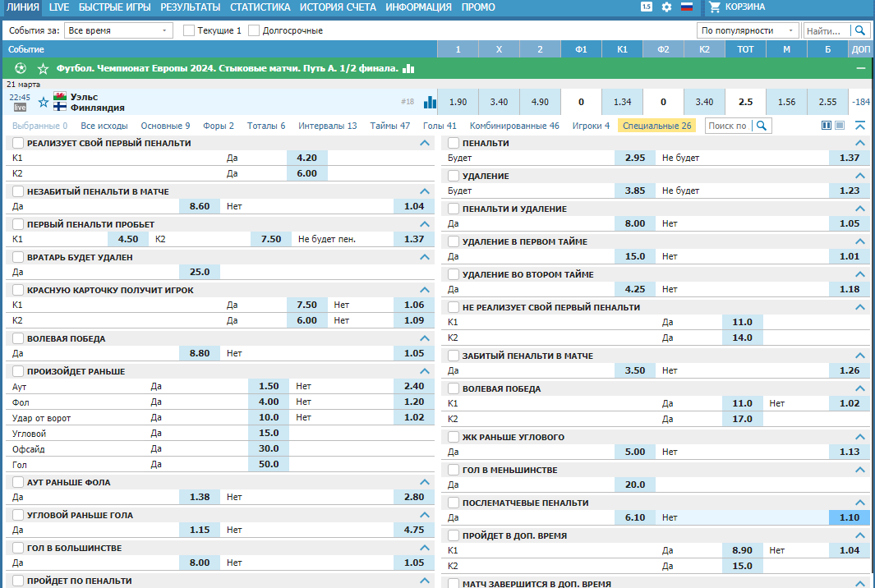This screenshot has height=588, width=875.
Task: Select odds 25.0 for Вратарь будет удален
Action: (x=200, y=273)
